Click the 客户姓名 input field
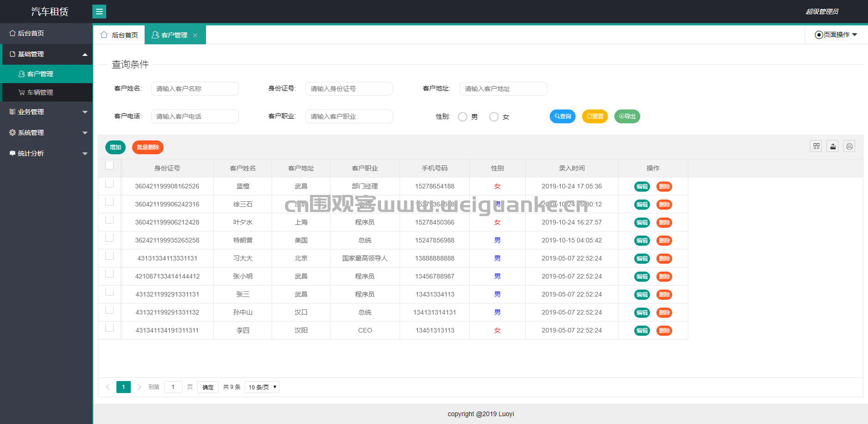 (195, 89)
